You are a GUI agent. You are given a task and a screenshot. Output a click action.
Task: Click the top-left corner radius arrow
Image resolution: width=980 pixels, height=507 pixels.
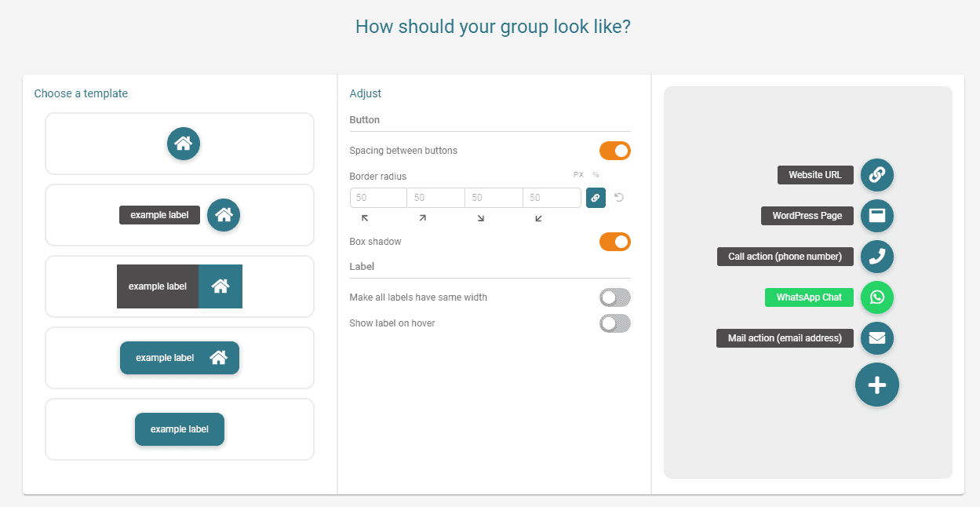(x=364, y=218)
